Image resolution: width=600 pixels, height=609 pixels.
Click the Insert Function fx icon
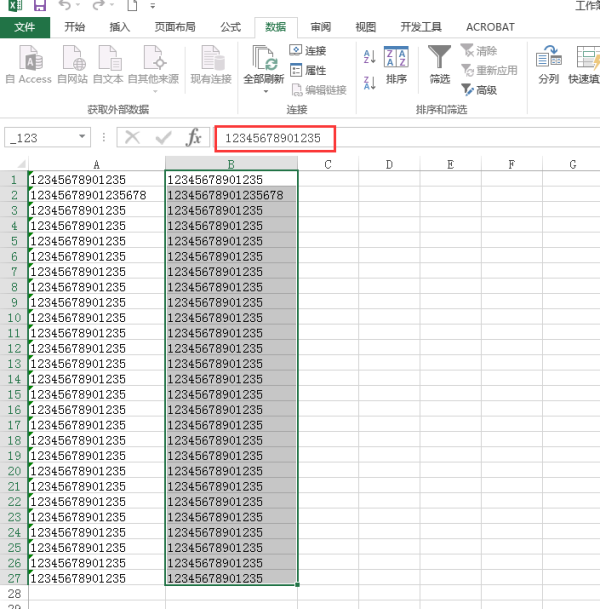pos(194,137)
